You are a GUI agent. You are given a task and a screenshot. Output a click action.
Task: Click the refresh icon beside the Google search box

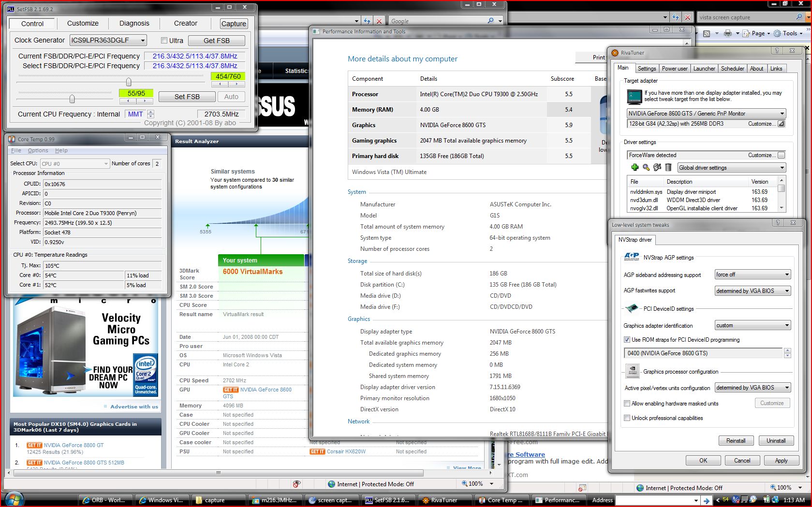(x=367, y=21)
